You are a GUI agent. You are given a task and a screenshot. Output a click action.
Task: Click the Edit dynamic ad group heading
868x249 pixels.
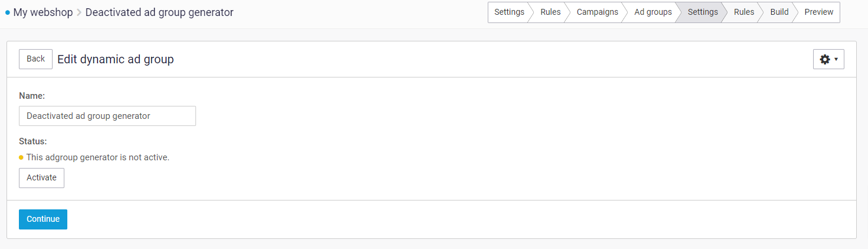pyautogui.click(x=115, y=59)
